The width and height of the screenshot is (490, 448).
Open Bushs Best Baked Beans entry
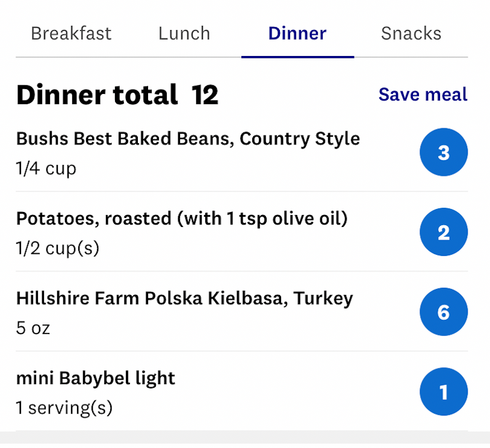[x=188, y=138]
